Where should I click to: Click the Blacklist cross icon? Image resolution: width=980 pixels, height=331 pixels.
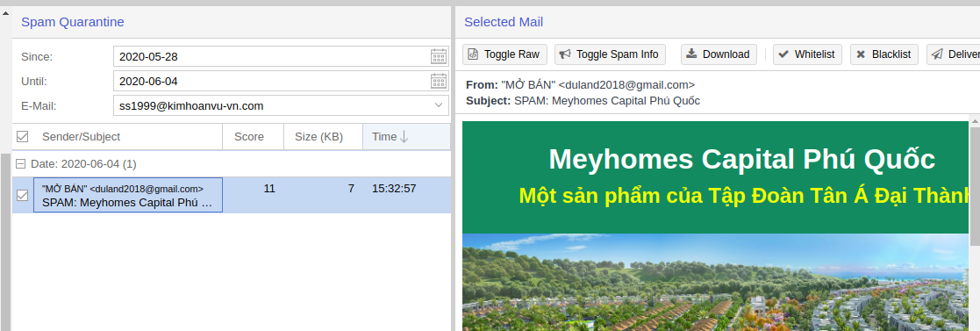[861, 54]
